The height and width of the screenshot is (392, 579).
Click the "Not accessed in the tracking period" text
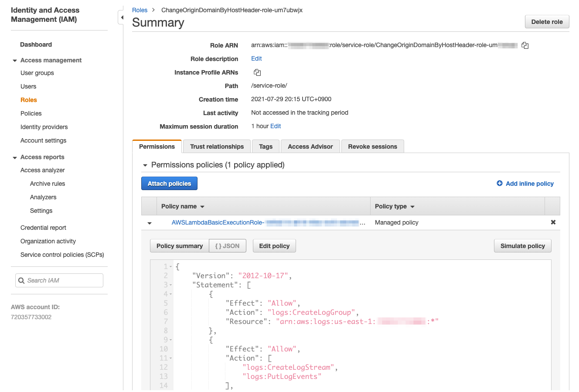[x=300, y=112]
